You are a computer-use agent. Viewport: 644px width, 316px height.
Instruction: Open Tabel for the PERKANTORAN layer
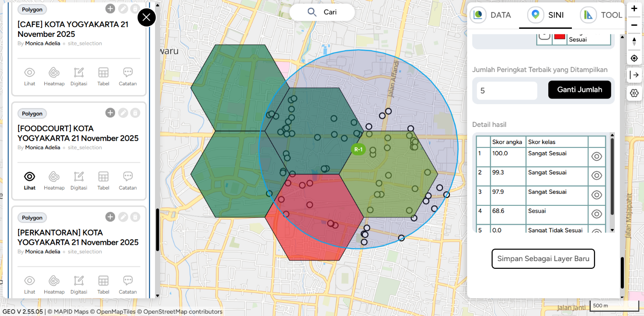point(103,284)
